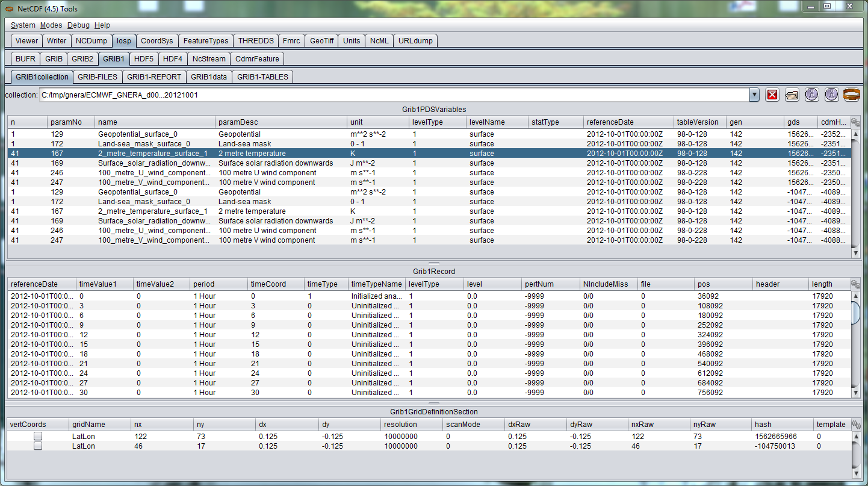Screen dimensions: 868x486
Task: Click the Grib1Record scroll down arrow
Action: click(855, 393)
